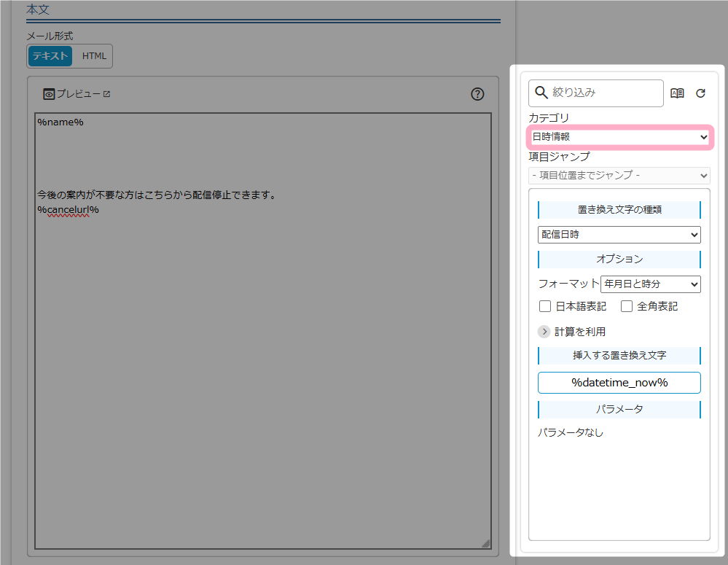Viewport: 728px width, 565px height.
Task: Click the 配信停止 notice line in body
Action: point(155,195)
